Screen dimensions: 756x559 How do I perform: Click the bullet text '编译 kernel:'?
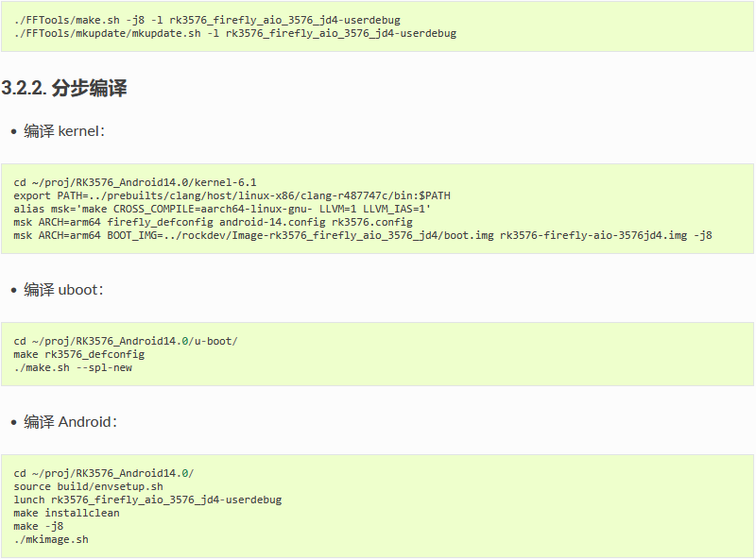coord(64,131)
